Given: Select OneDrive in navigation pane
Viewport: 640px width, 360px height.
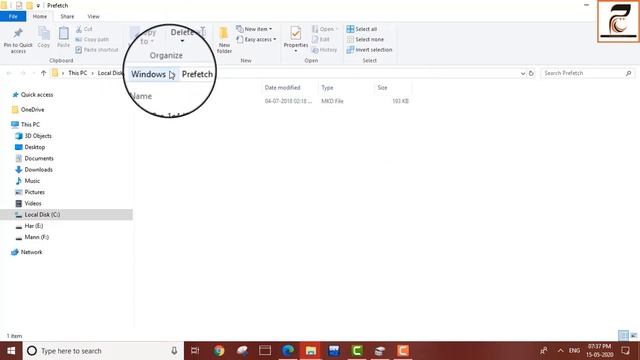Looking at the screenshot, I should coord(32,110).
